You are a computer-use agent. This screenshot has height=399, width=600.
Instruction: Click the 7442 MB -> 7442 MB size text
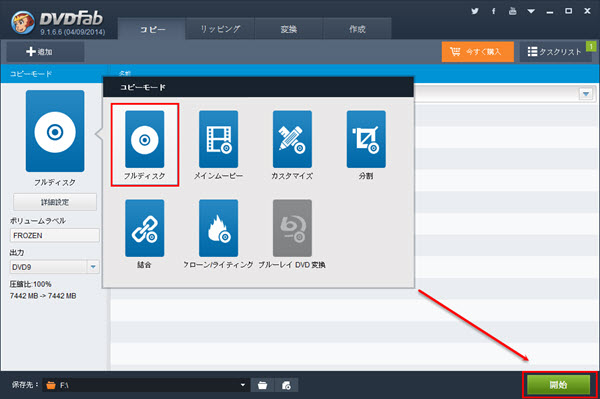click(x=43, y=296)
